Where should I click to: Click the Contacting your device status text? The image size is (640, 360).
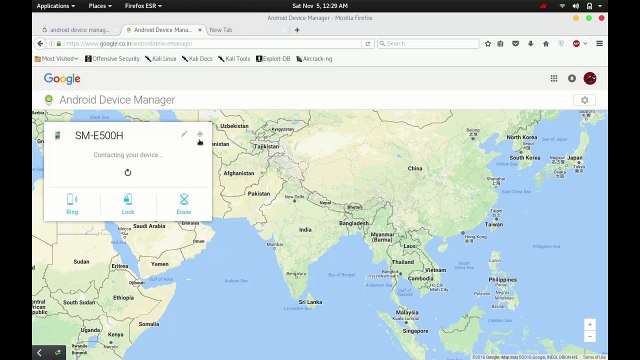pyautogui.click(x=128, y=155)
